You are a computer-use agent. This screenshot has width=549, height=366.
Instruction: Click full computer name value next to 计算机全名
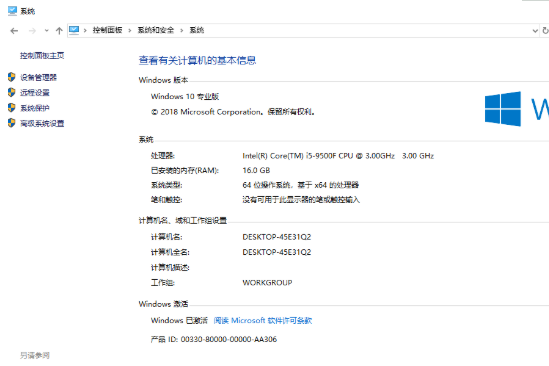[x=277, y=252]
